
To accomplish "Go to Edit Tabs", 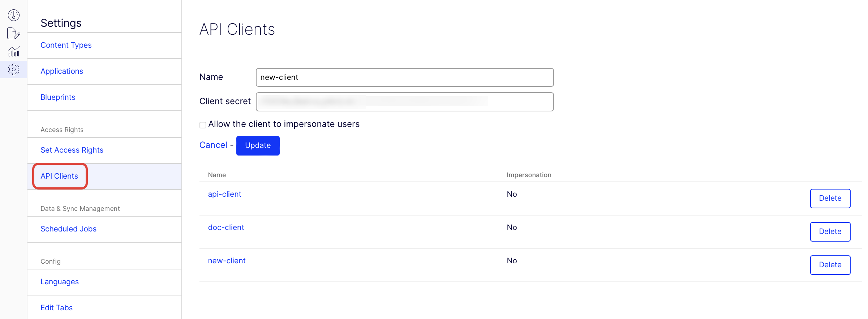I will [x=56, y=308].
